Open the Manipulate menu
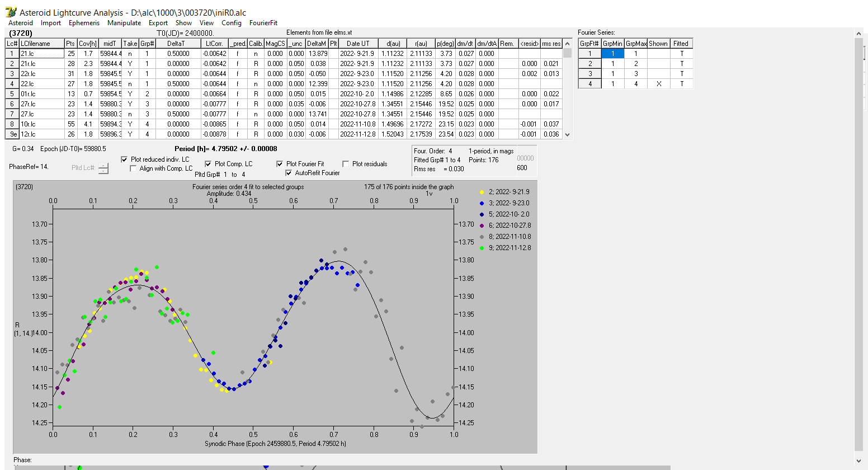The image size is (868, 470). pos(124,23)
